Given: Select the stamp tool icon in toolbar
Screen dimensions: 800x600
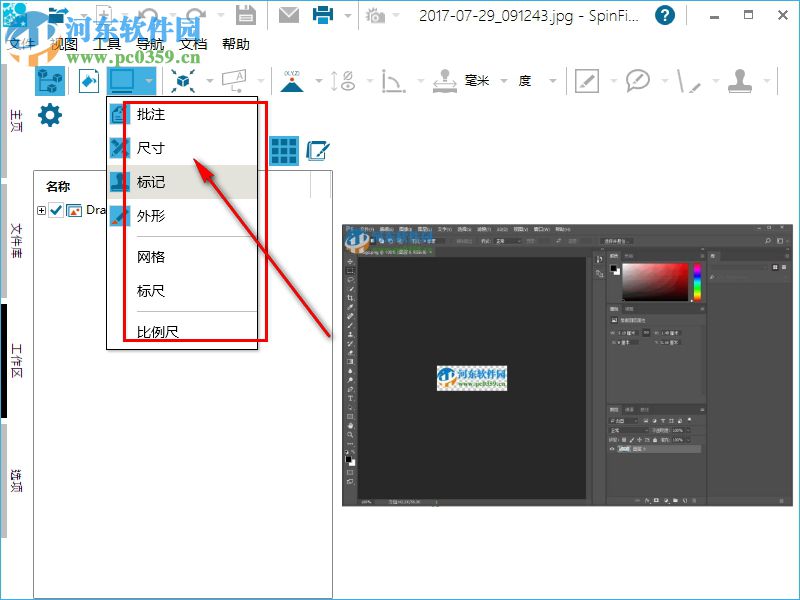Looking at the screenshot, I should pos(740,81).
